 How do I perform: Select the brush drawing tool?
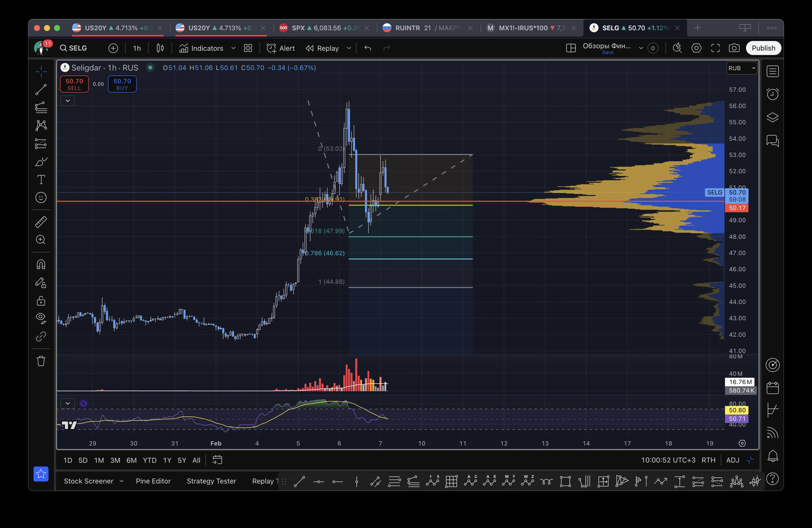coord(41,162)
